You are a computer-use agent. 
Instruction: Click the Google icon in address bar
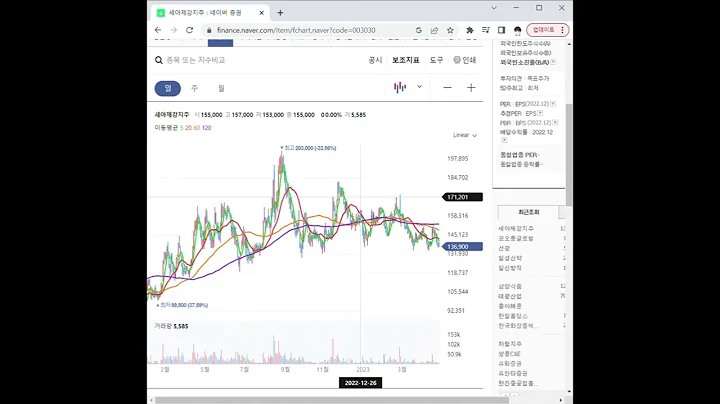point(418,30)
